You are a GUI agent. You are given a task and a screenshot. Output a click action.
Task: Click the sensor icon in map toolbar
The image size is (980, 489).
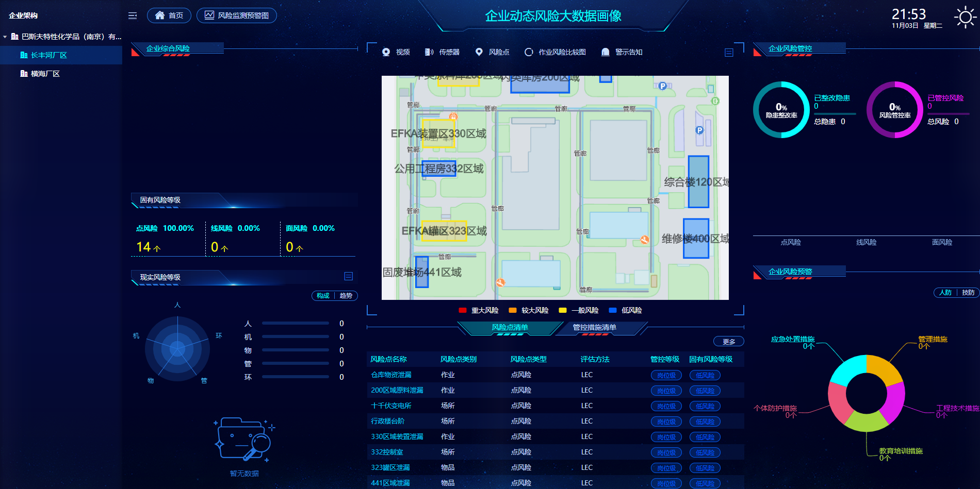[x=429, y=52]
